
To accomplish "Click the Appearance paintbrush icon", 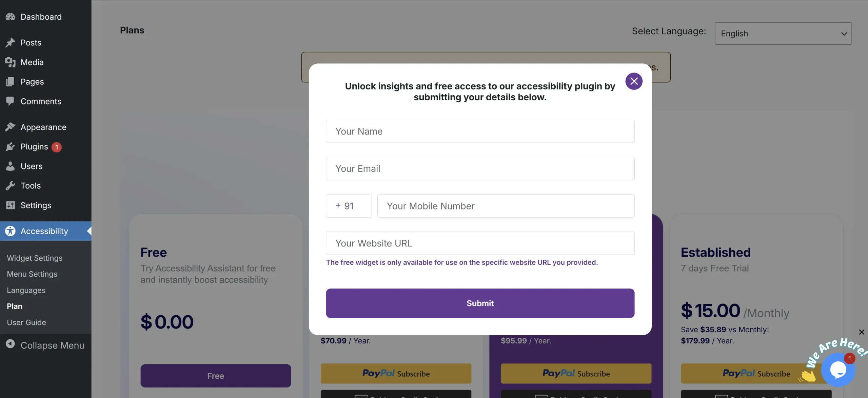I will coord(10,127).
